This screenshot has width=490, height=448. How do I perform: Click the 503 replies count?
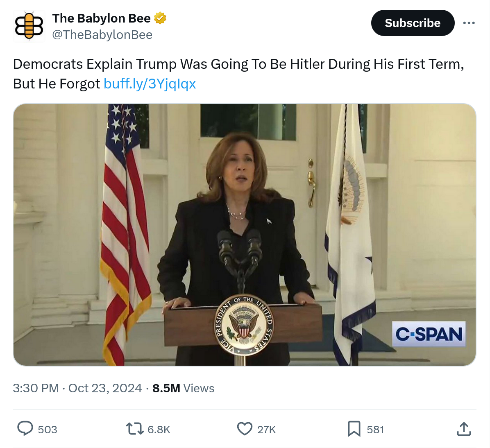pyautogui.click(x=48, y=430)
